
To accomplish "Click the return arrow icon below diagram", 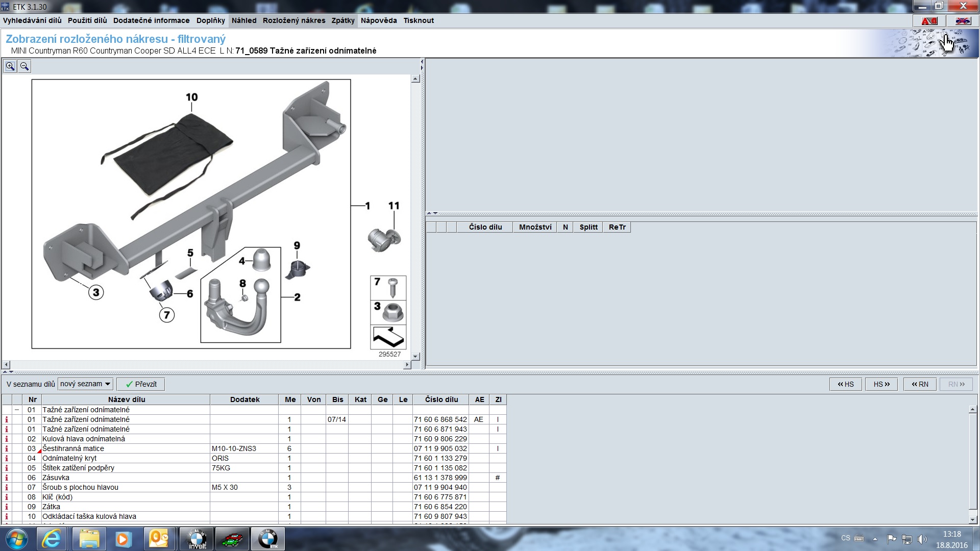I will pos(388,337).
